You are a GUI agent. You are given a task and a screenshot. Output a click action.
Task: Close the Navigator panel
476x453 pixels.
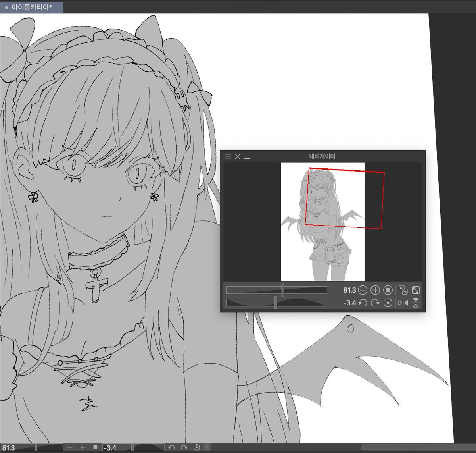point(238,156)
